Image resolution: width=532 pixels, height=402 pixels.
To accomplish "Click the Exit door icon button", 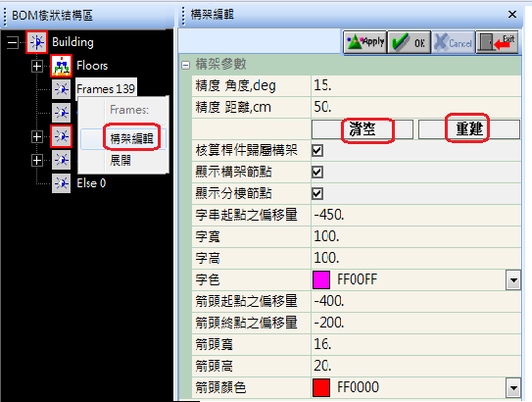I will tap(498, 42).
